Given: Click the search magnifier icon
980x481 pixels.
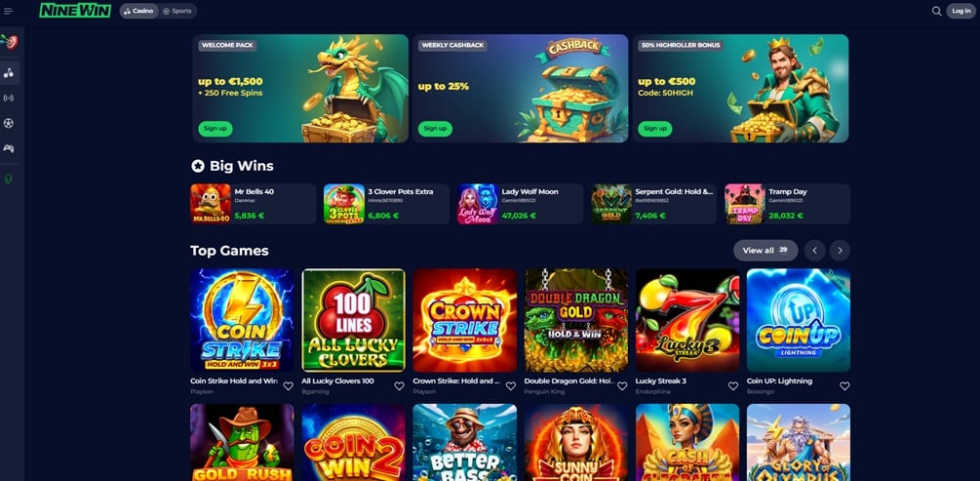Looking at the screenshot, I should pyautogui.click(x=936, y=11).
